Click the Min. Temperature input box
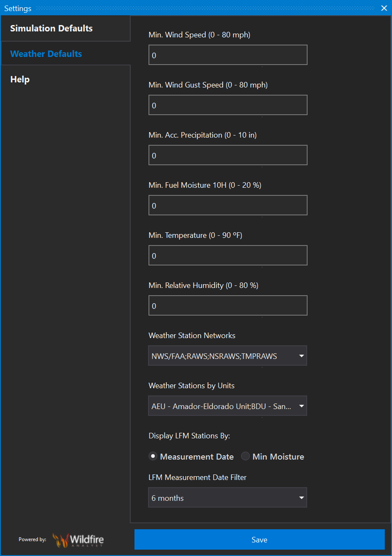This screenshot has height=556, width=392. click(x=228, y=256)
